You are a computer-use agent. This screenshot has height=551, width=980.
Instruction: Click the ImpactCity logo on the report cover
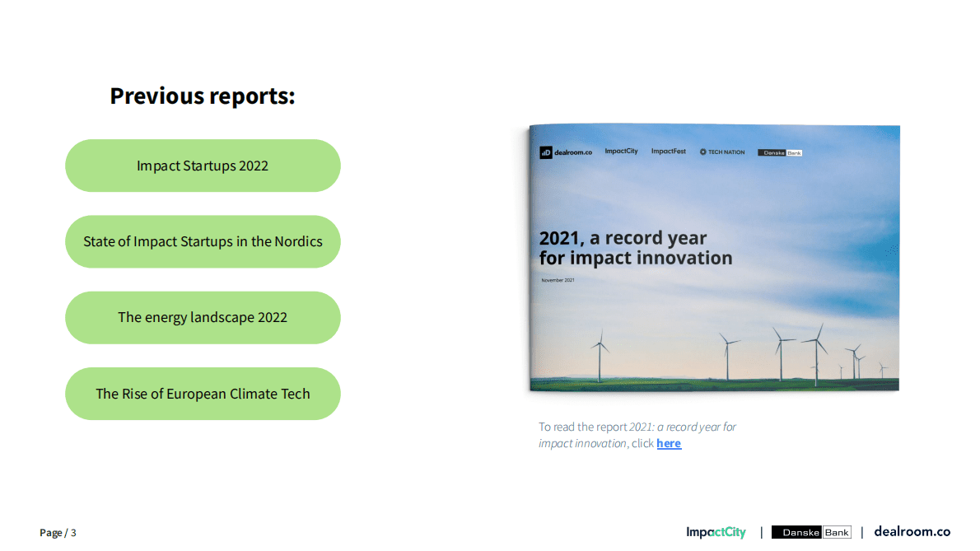pyautogui.click(x=621, y=152)
